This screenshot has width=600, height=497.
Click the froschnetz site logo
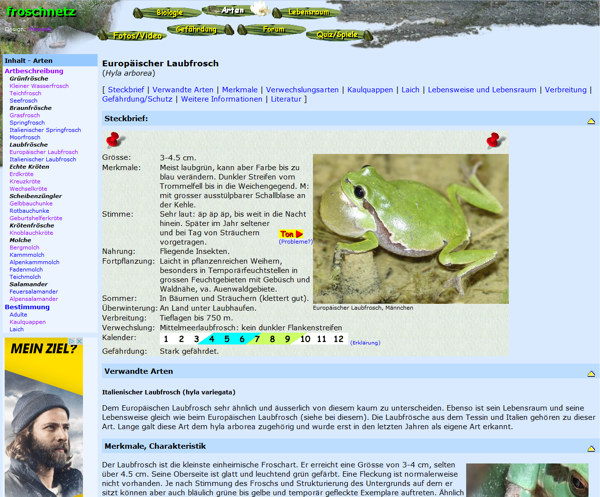(40, 14)
